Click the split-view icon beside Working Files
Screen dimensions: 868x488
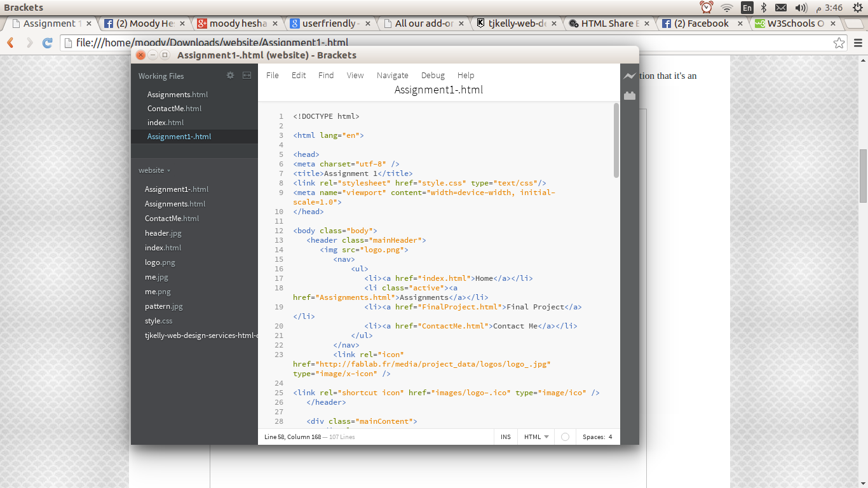click(247, 75)
